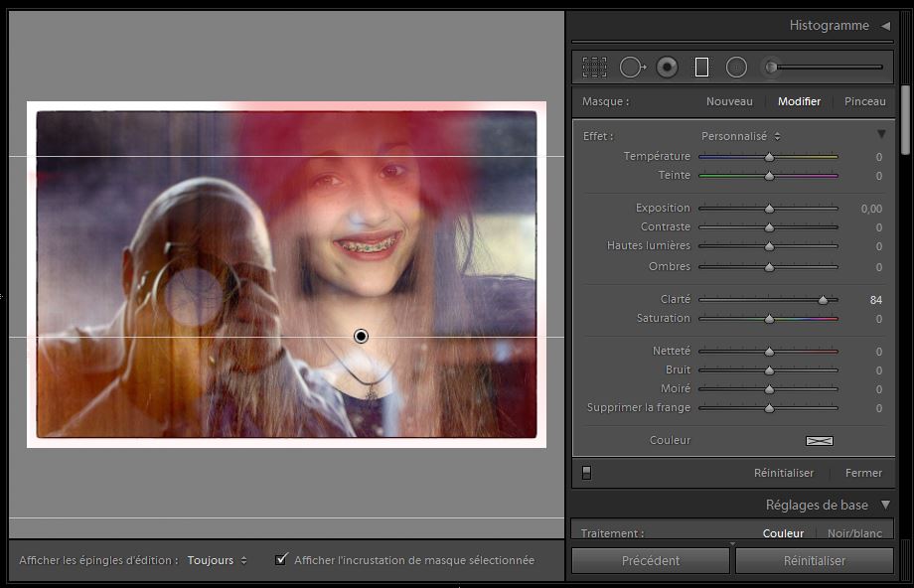The height and width of the screenshot is (588, 914).
Task: Click the Clarté slider handle
Action: (823, 299)
